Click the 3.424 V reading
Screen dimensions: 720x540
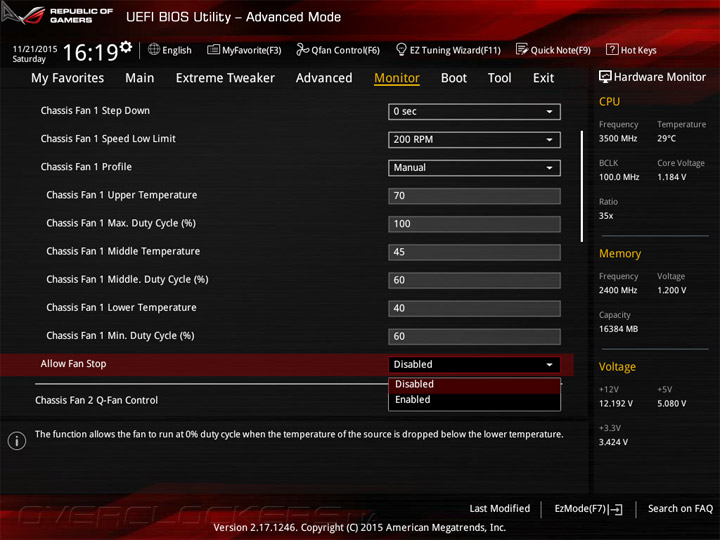613,442
